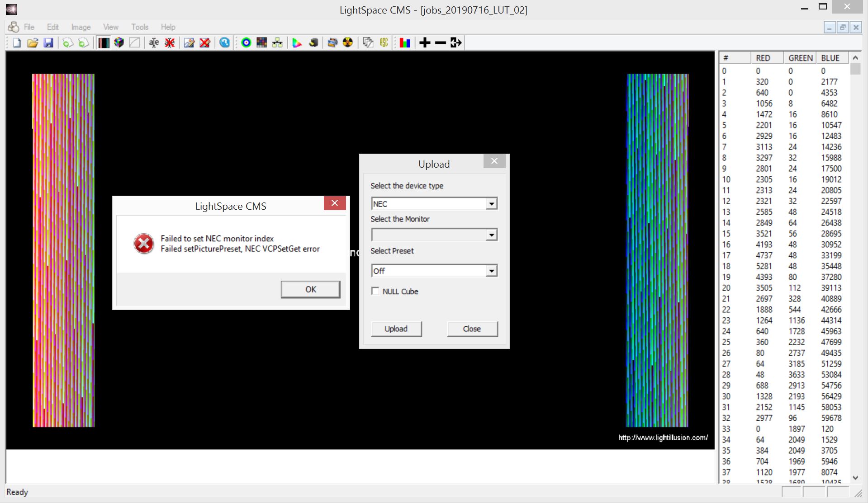
Task: Select the vertical color bars view icon
Action: (x=104, y=43)
